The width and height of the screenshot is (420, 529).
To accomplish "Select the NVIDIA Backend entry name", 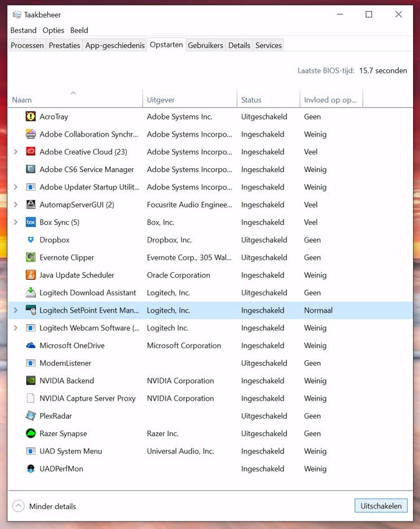I will click(x=67, y=381).
